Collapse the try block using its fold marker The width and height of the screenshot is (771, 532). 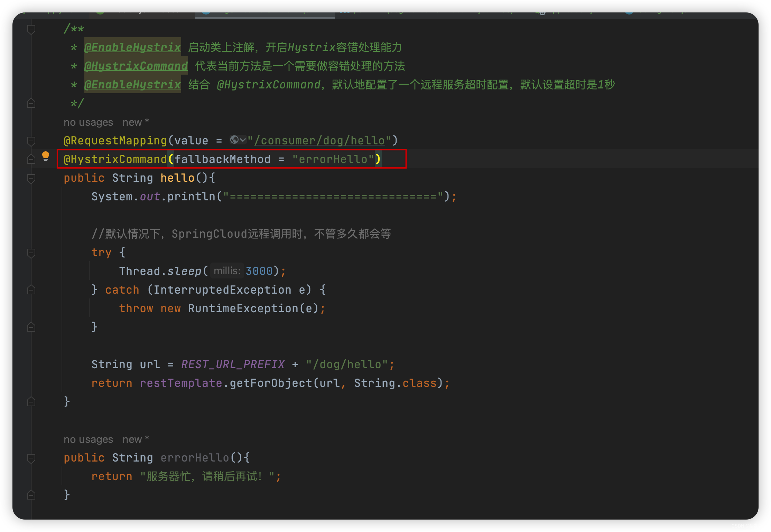(x=31, y=253)
